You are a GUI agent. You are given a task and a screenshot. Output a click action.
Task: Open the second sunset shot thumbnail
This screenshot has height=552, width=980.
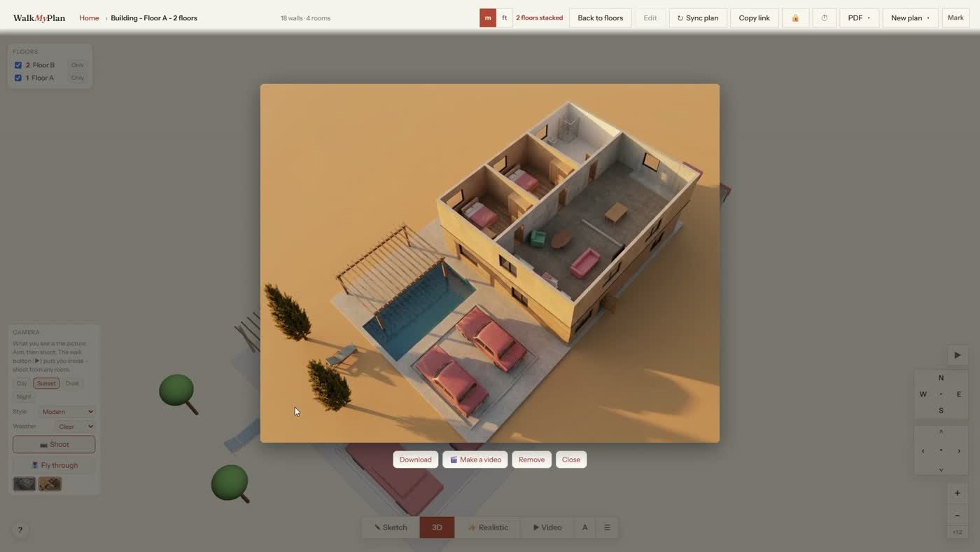(50, 484)
